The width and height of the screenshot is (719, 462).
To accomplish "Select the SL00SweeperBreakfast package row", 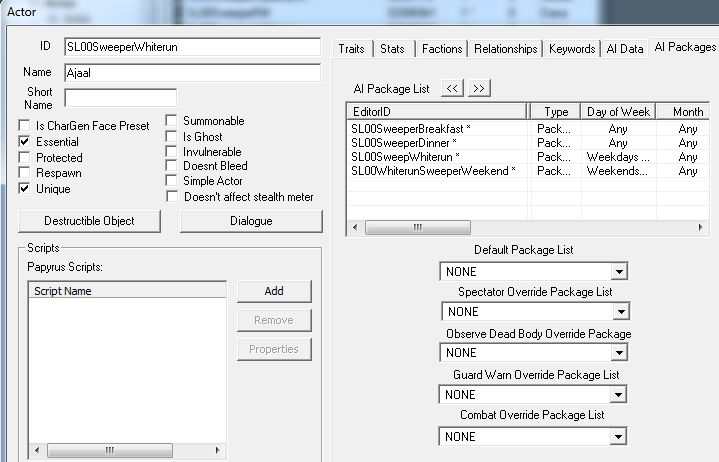I will pyautogui.click(x=528, y=129).
